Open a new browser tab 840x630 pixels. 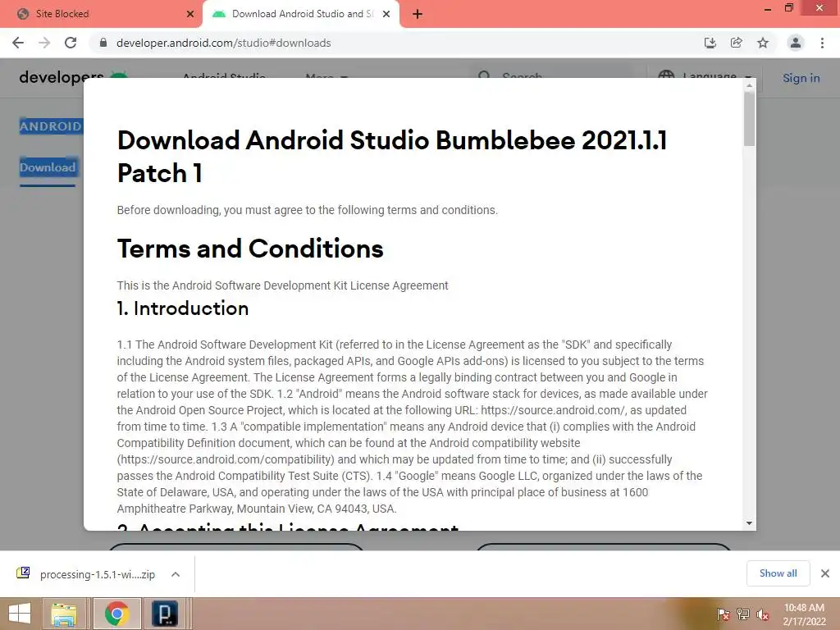coord(418,14)
